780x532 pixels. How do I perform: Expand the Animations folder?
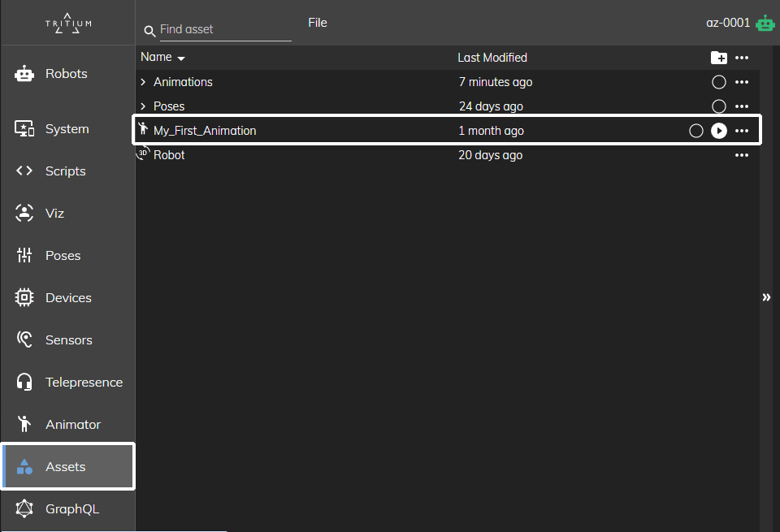coord(143,82)
